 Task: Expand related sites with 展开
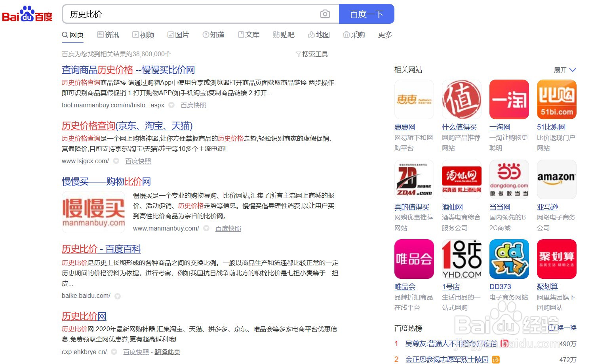coord(565,70)
